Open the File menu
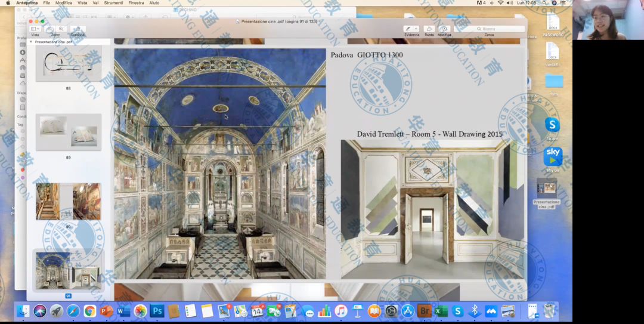 [47, 3]
